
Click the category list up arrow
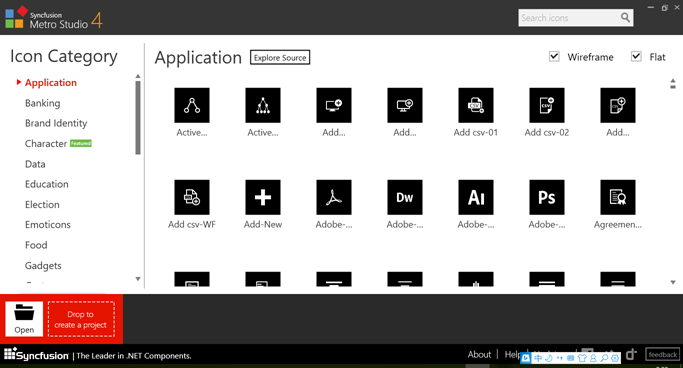(x=138, y=76)
